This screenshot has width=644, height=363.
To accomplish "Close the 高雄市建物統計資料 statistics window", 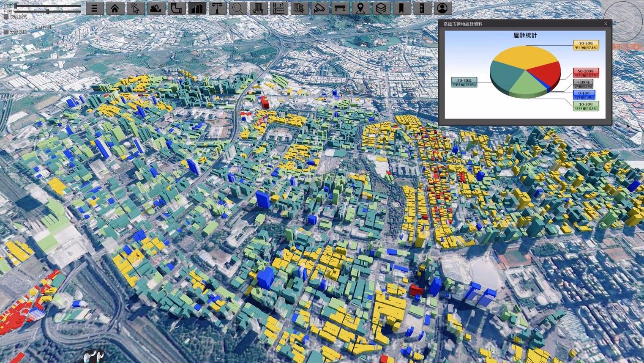I will [x=606, y=24].
